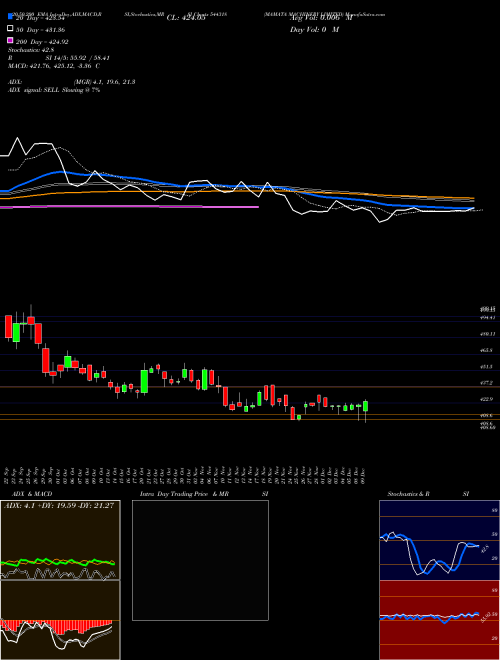Click the 'Stochastics & RSI' panel title
500x660 pixels.
click(428, 494)
